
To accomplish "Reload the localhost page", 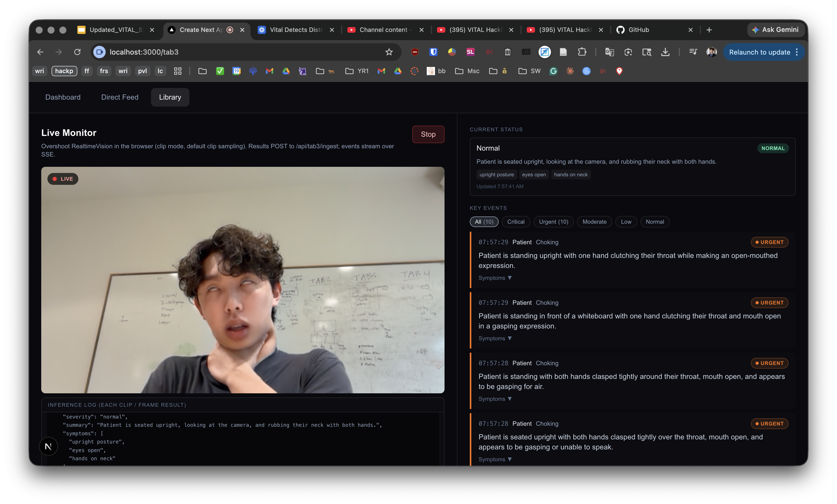I will coord(78,52).
